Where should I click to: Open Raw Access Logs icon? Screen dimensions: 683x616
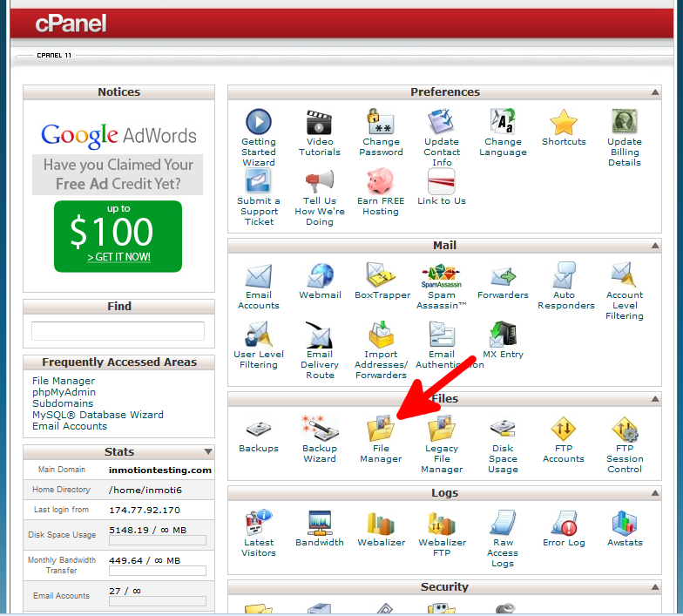point(503,523)
